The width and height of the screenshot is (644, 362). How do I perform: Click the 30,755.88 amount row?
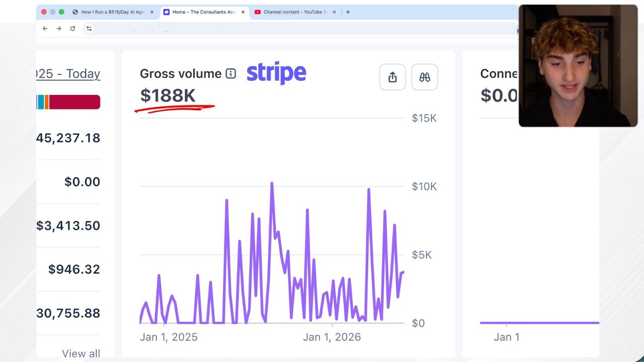point(68,313)
